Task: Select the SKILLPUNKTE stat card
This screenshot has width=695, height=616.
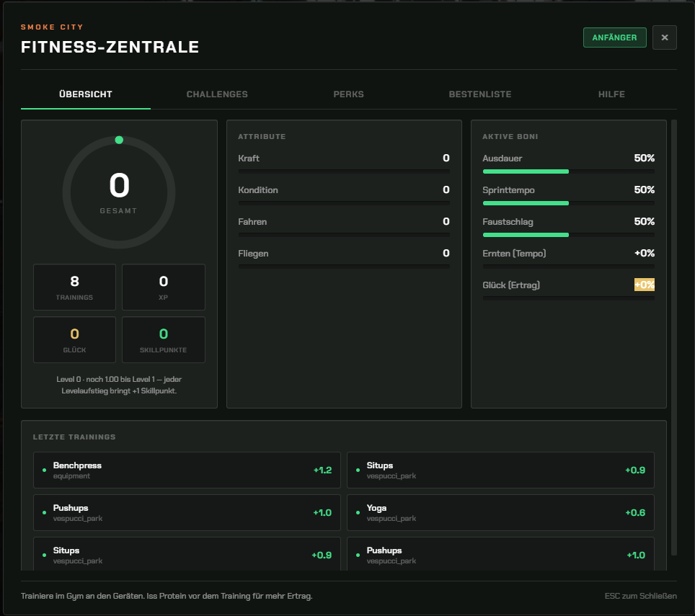Action: 164,339
